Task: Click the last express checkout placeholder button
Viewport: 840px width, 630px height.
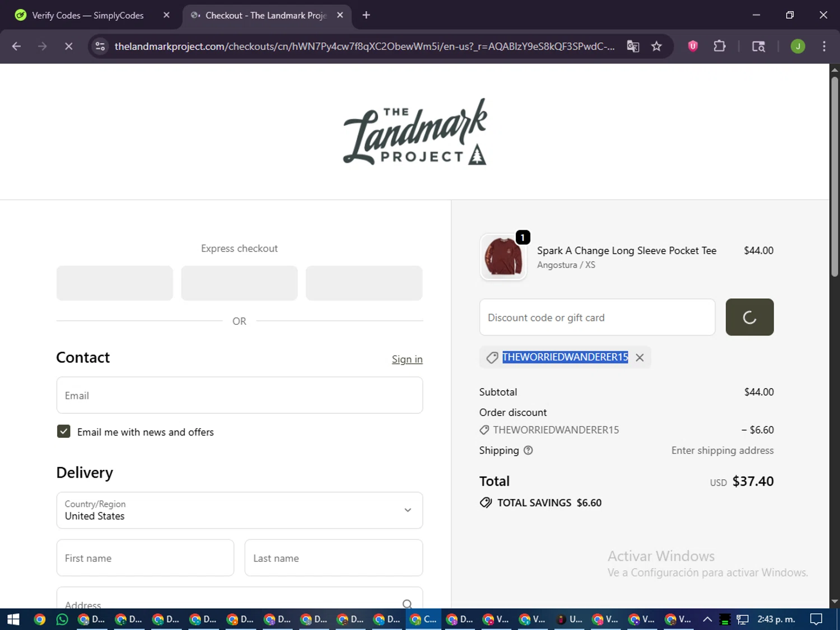Action: point(364,283)
